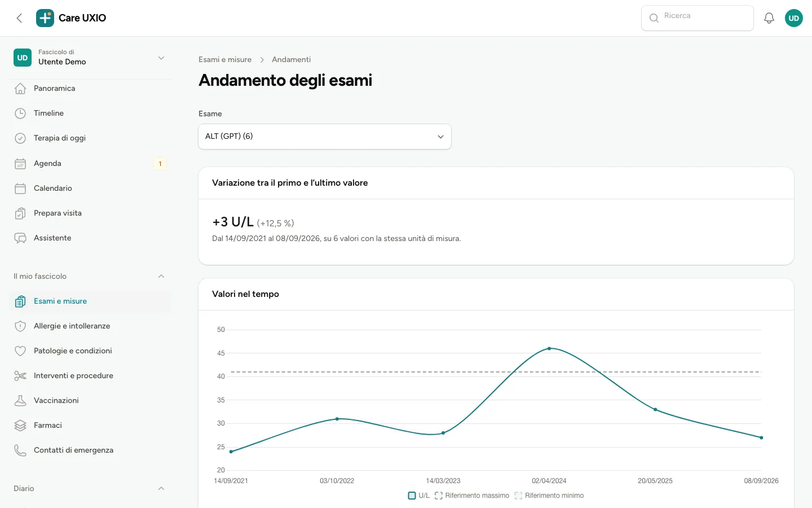Collapse the Diario section
The height and width of the screenshot is (508, 812).
pyautogui.click(x=161, y=489)
